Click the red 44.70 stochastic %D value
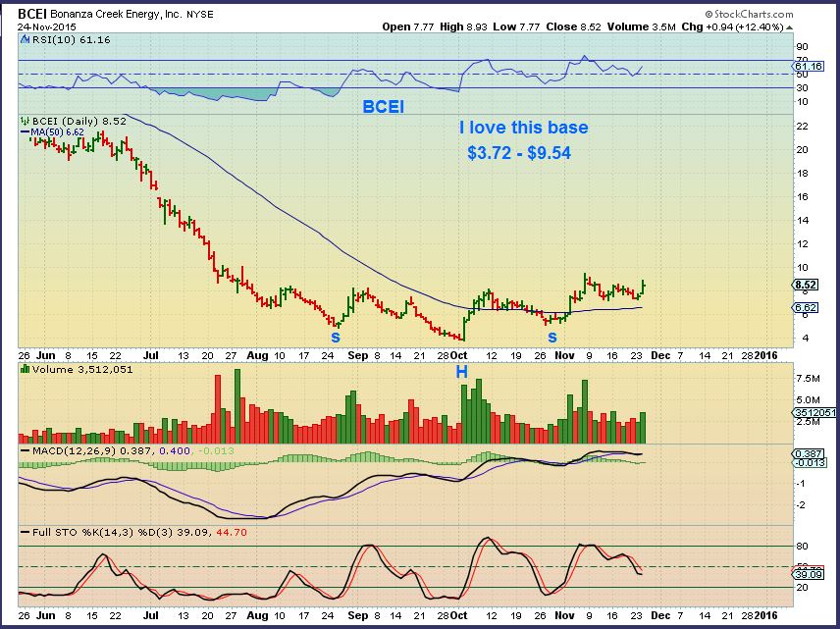 click(x=232, y=533)
